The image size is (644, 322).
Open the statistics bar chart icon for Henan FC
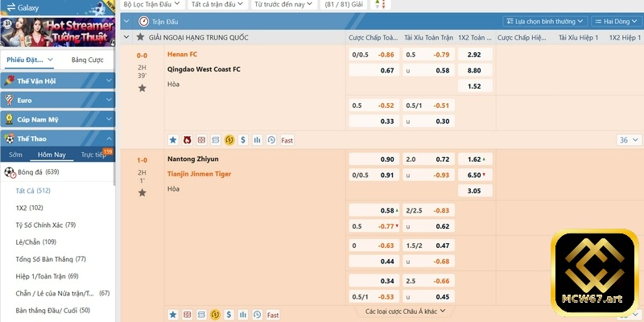click(257, 139)
